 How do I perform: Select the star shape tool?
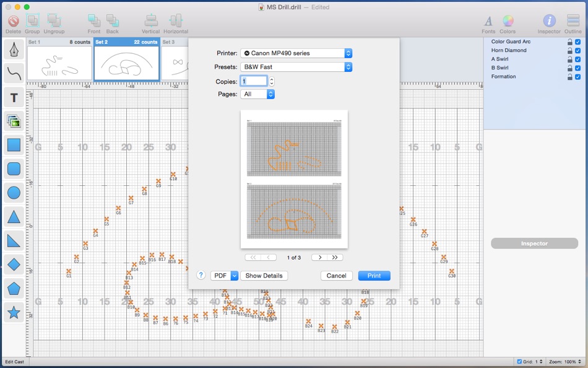tap(14, 312)
